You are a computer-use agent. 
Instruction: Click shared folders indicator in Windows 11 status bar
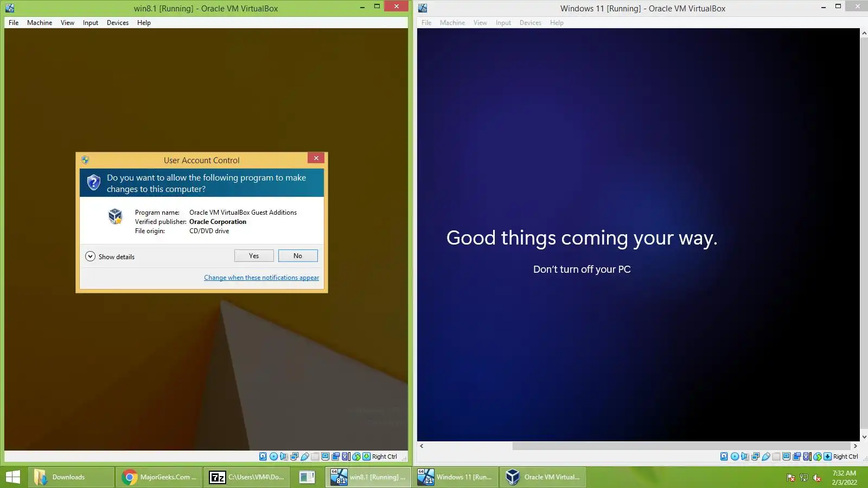click(x=776, y=457)
